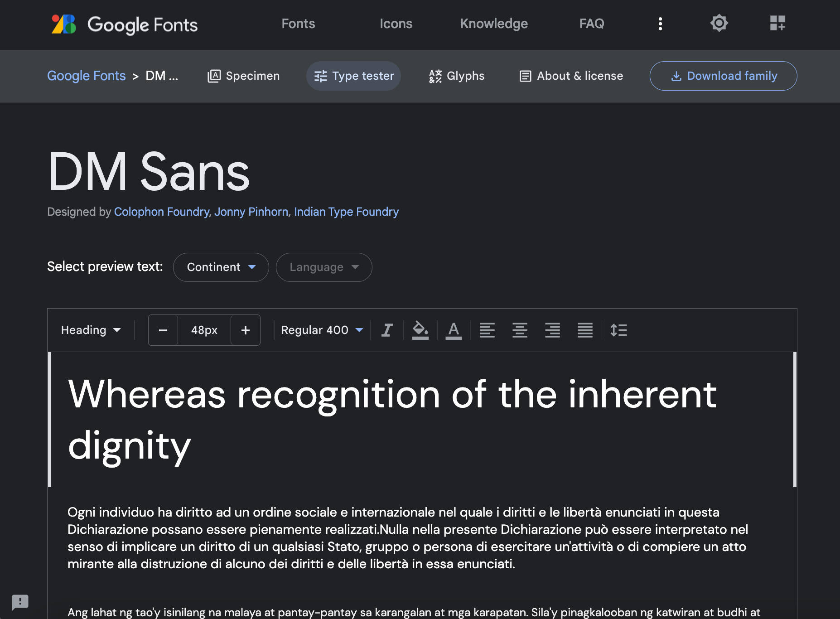Screen dimensions: 840x619
Task: Justify the preview text
Action: click(585, 330)
